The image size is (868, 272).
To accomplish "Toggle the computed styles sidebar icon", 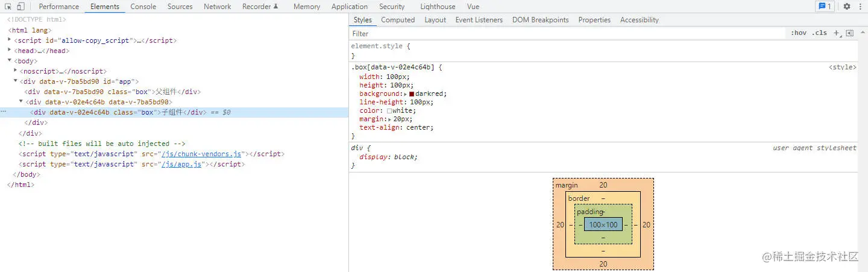I will [x=849, y=33].
